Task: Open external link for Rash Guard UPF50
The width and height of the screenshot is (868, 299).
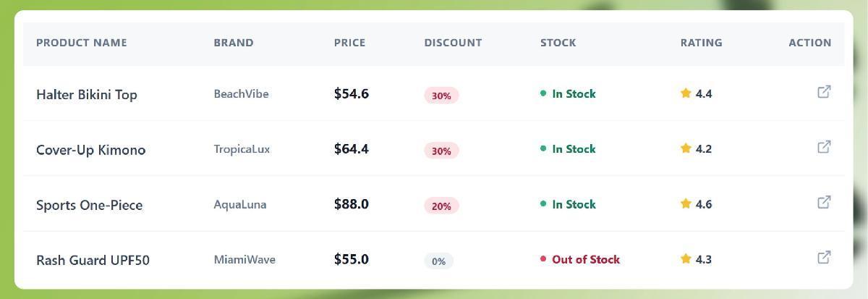Action: (823, 257)
